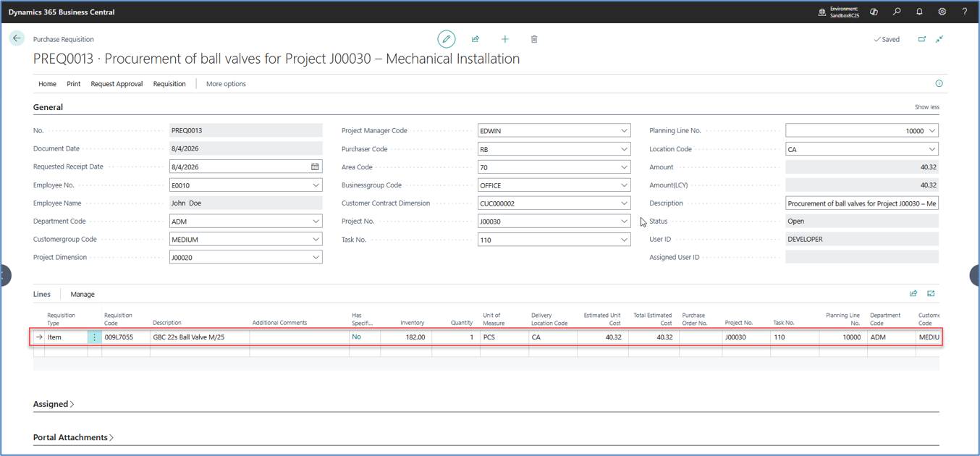Click the Lines tab heading
This screenshot has height=456, width=980.
(42, 294)
